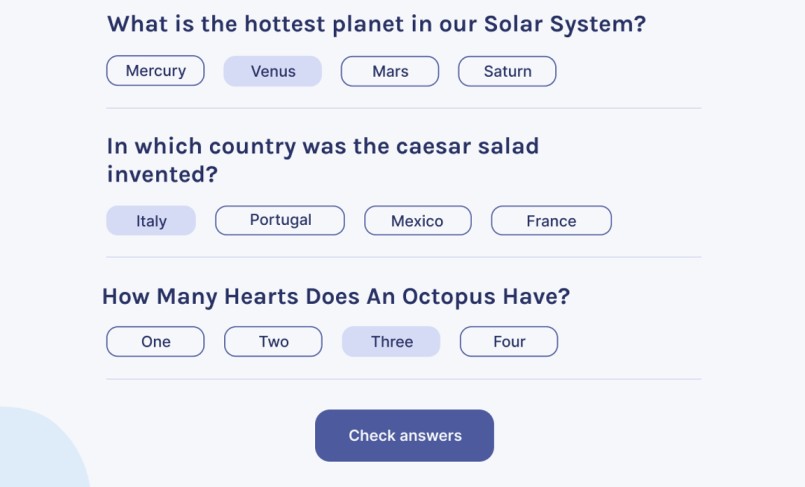Choose Venus as the hottest planet
The height and width of the screenshot is (487, 805).
click(272, 71)
